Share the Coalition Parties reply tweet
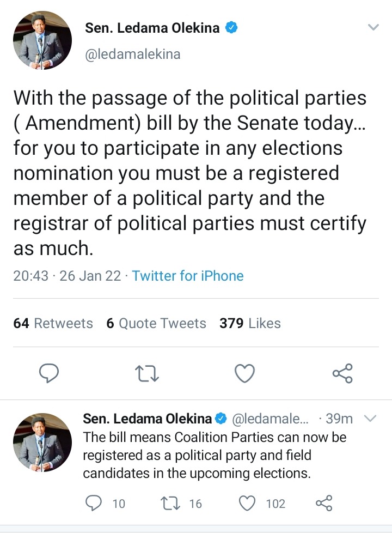Viewport: 392px width, 533px height. pyautogui.click(x=324, y=504)
